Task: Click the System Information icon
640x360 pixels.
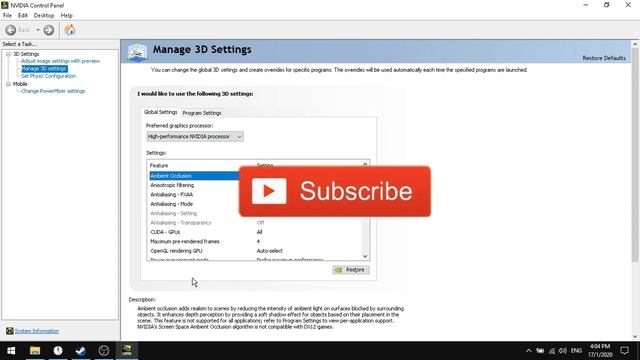Action: point(9,331)
